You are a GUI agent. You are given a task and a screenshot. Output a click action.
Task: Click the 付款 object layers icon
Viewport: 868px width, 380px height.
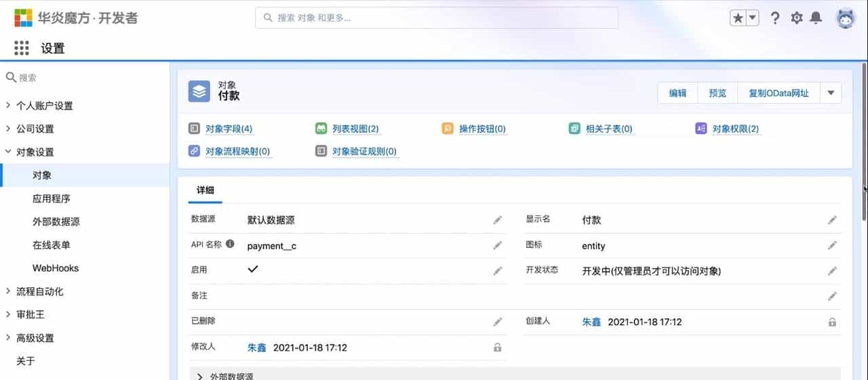[199, 91]
